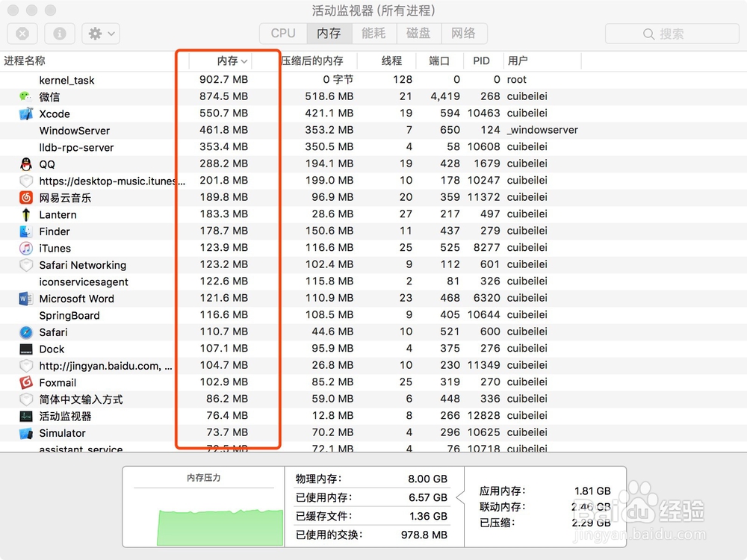Click 已使用的交换 value 978.8 MB
747x560 pixels.
coord(424,535)
